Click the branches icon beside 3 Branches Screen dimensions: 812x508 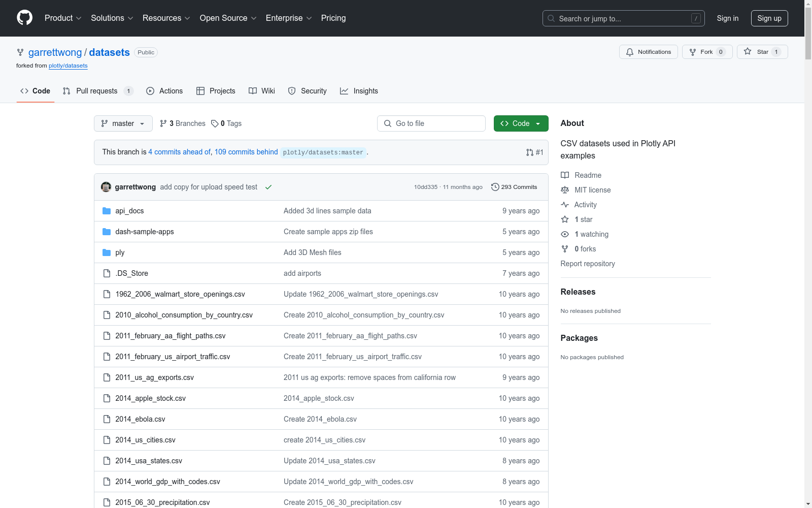pos(163,123)
